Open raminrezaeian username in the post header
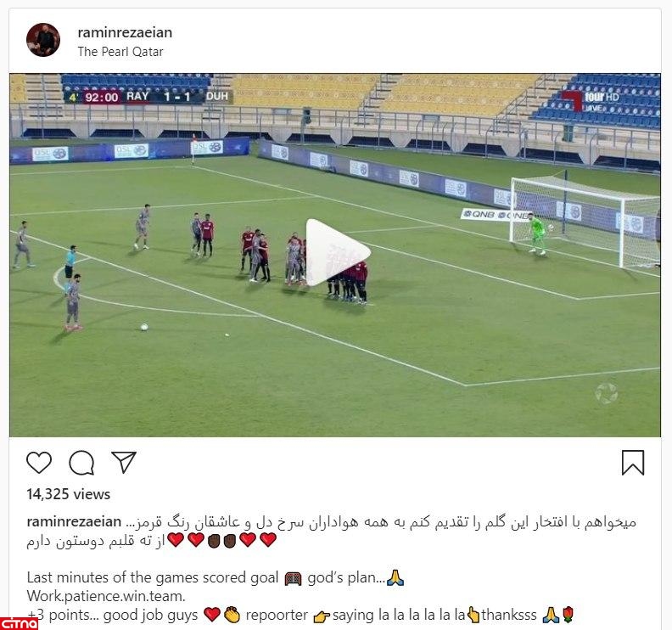The width and height of the screenshot is (672, 630). click(x=125, y=32)
